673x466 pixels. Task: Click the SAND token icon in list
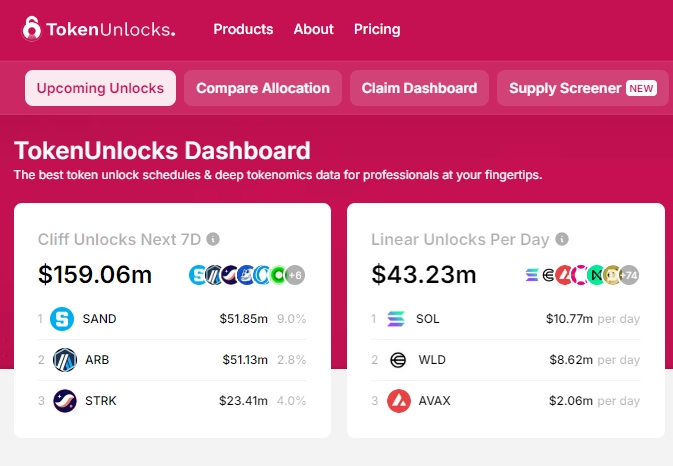[62, 319]
